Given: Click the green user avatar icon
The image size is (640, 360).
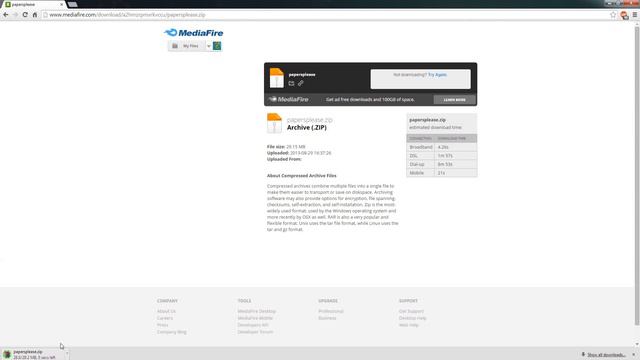Looking at the screenshot, I should tap(217, 46).
